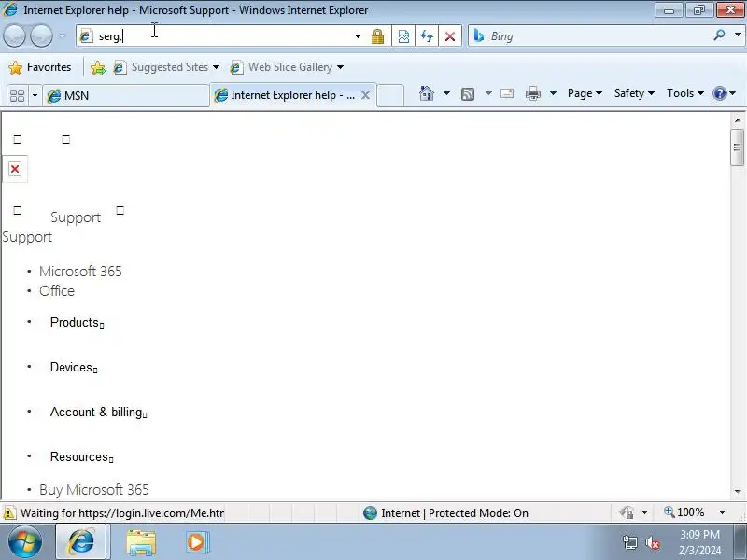747x560 pixels.
Task: Open the Safety menu
Action: [x=634, y=93]
